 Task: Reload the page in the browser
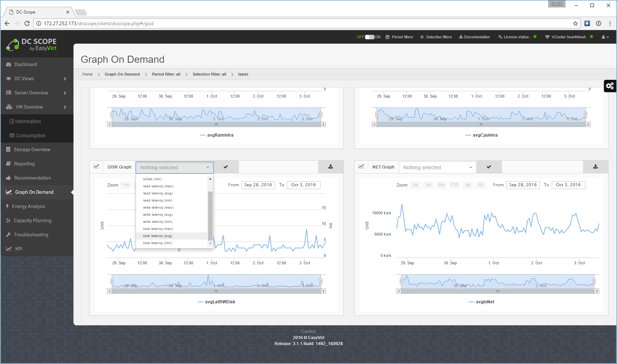(27, 23)
